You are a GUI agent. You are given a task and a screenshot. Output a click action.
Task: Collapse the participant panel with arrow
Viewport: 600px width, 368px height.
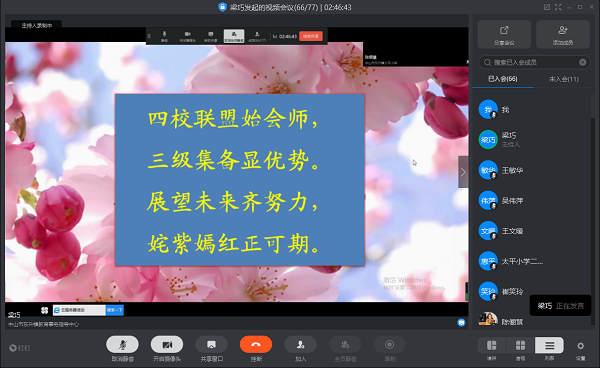[x=463, y=172]
